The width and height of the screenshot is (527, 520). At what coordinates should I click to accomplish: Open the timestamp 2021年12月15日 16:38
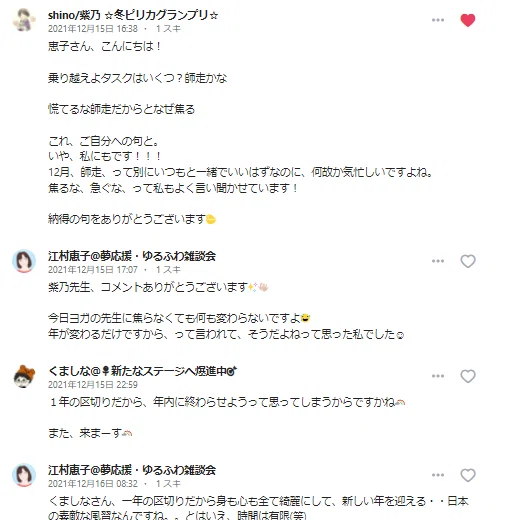pos(93,29)
